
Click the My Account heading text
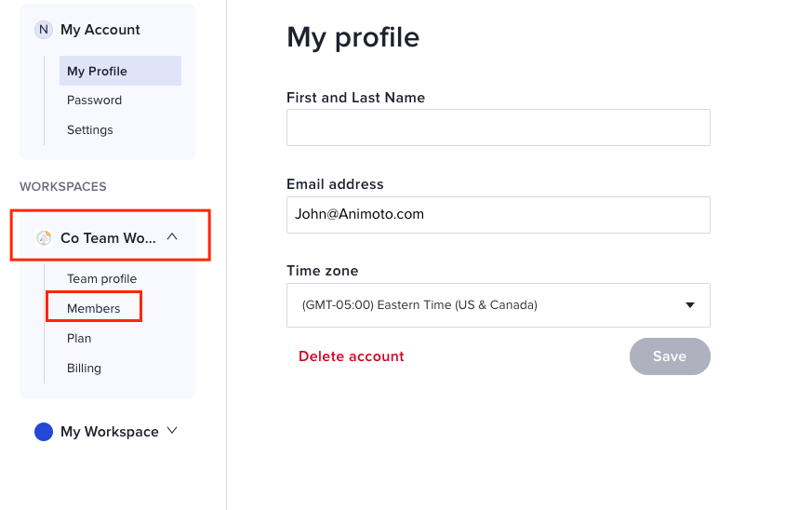[100, 30]
